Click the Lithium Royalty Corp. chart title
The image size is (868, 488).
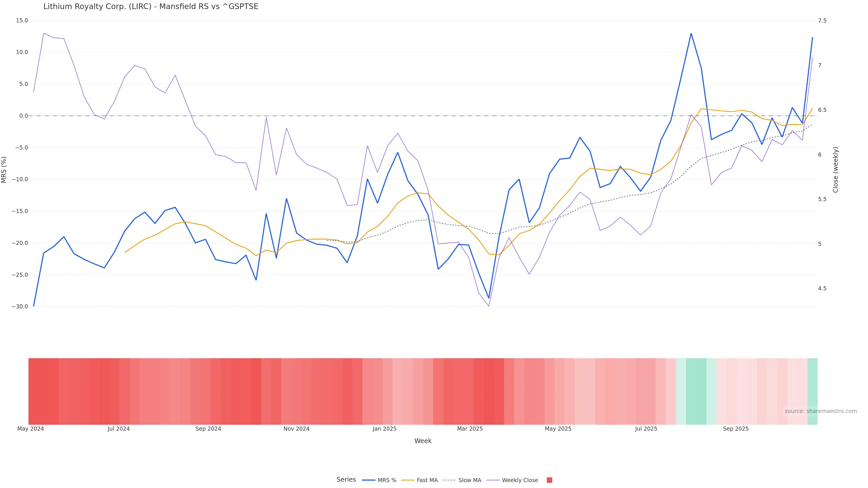(151, 7)
